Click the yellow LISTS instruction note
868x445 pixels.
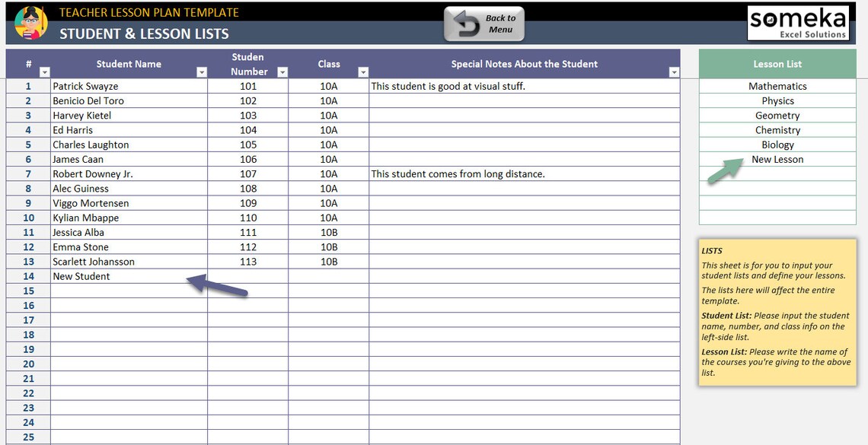(x=777, y=313)
